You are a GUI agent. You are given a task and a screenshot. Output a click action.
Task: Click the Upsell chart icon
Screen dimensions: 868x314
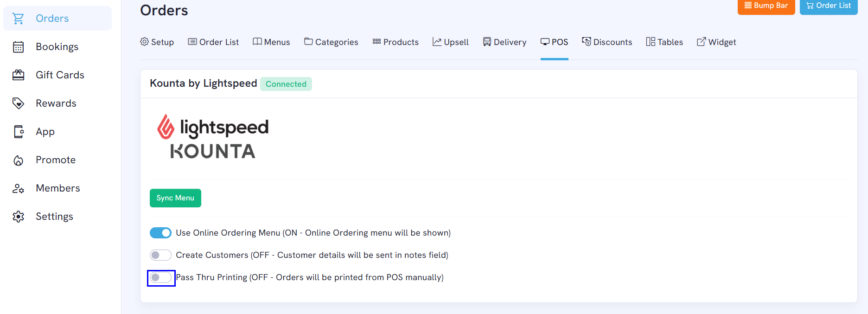click(x=437, y=42)
